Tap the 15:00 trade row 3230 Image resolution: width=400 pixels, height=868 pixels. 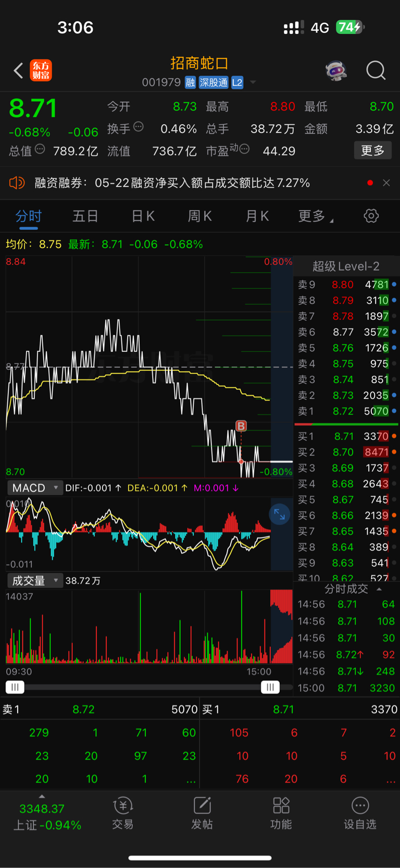pyautogui.click(x=346, y=688)
